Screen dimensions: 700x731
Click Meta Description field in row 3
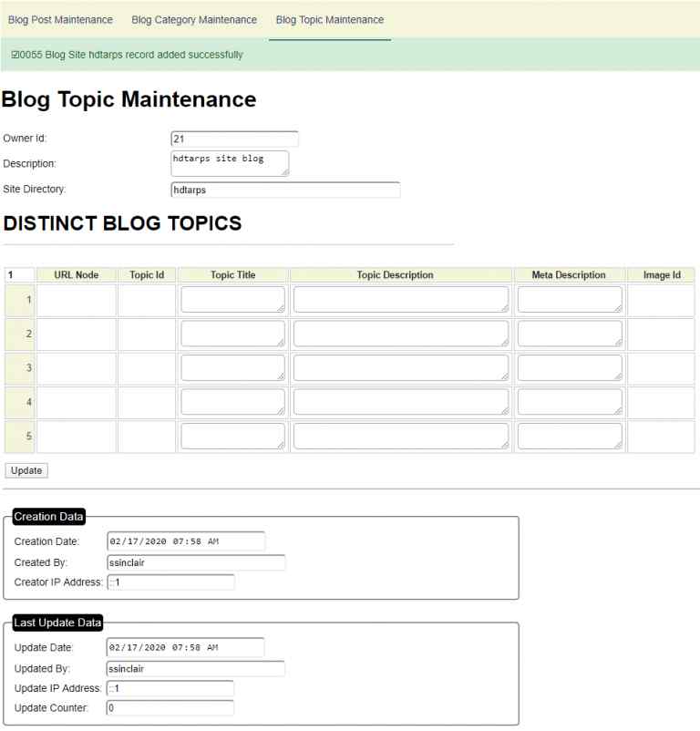[x=570, y=367]
